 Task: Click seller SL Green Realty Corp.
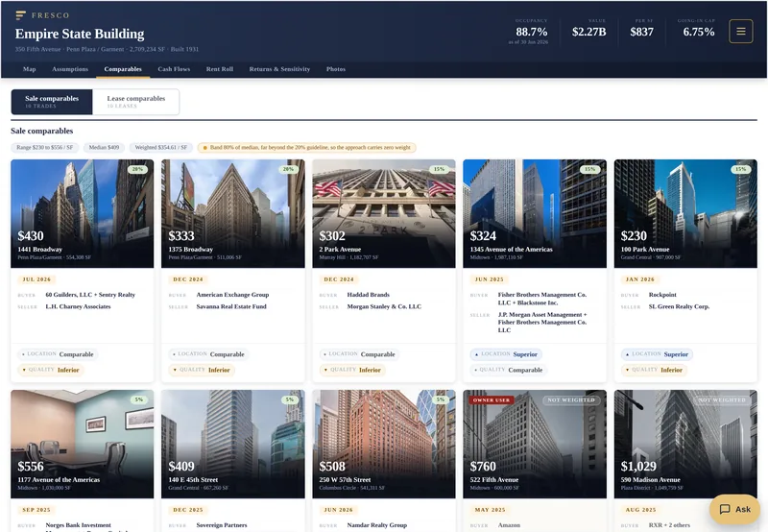point(680,306)
